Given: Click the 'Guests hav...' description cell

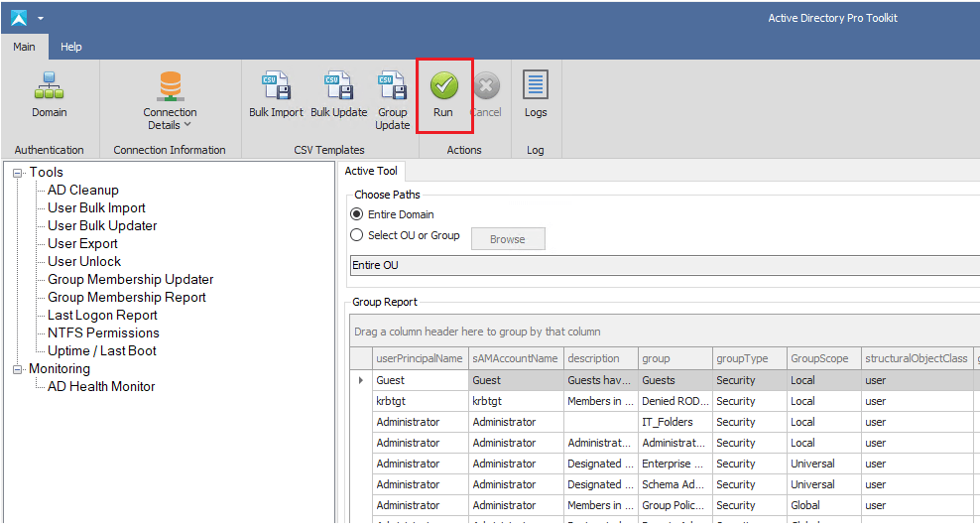Looking at the screenshot, I should point(601,380).
